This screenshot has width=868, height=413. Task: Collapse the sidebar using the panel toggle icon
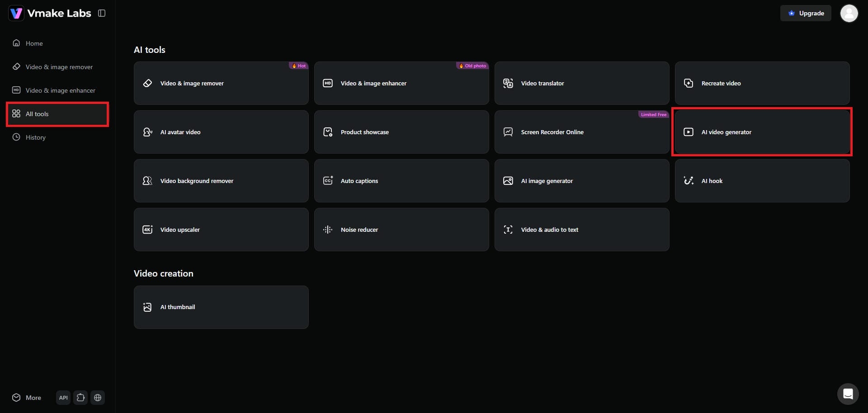102,13
